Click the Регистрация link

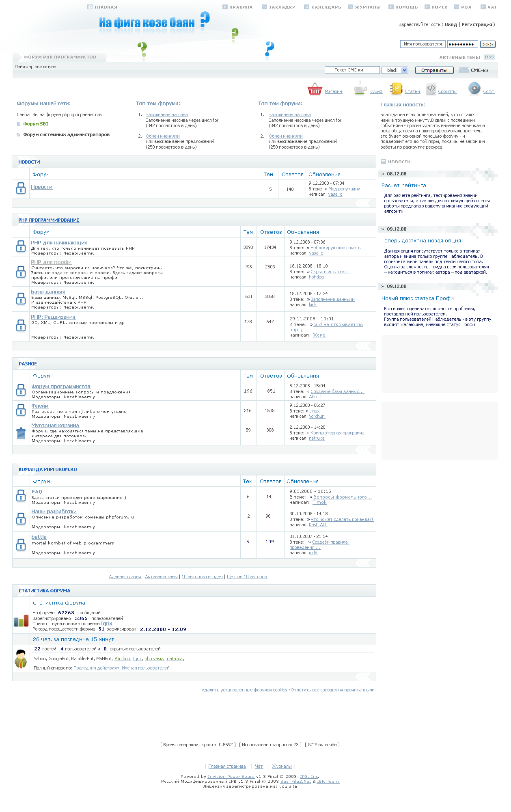click(x=477, y=24)
